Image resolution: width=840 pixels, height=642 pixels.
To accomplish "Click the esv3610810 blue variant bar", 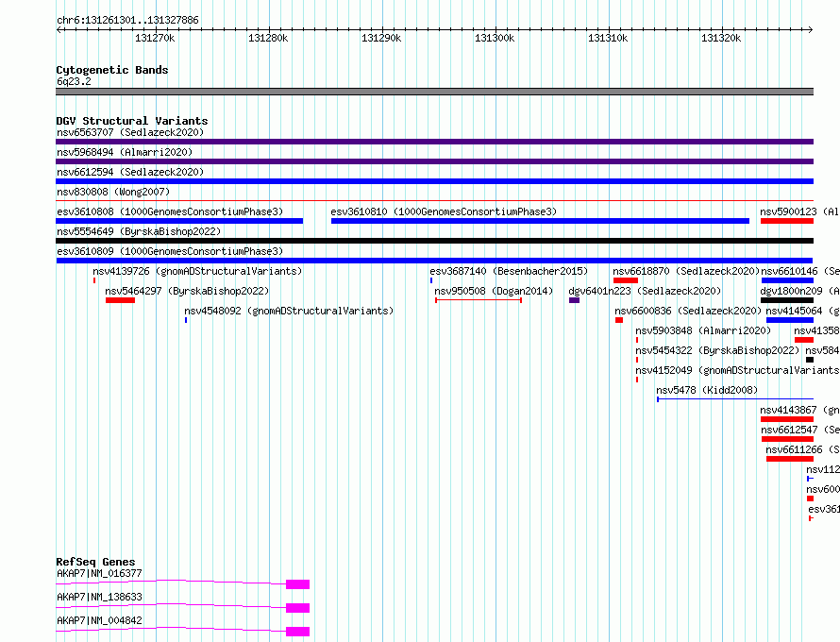I will 540,221.
